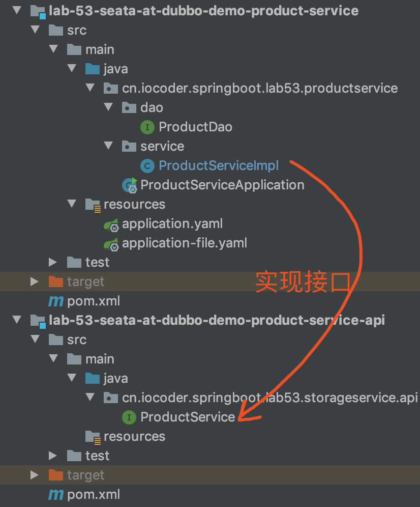
Task: Collapse the product-service-api module arrow
Action: pos(17,321)
